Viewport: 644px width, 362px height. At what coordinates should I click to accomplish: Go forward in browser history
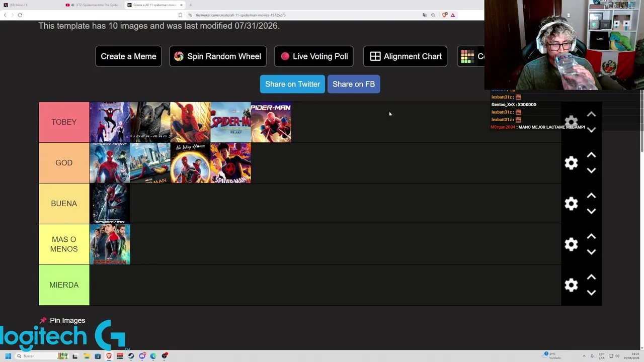(12, 15)
